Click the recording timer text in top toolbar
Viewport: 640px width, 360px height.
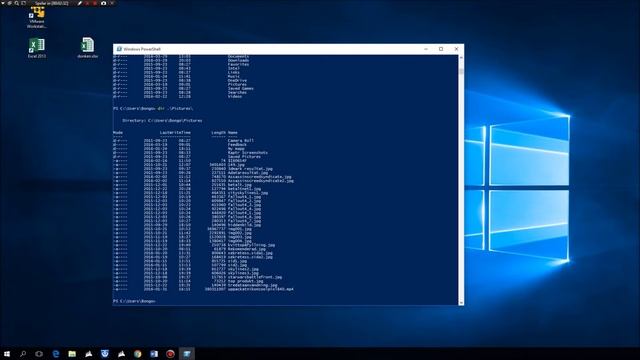click(51, 3)
